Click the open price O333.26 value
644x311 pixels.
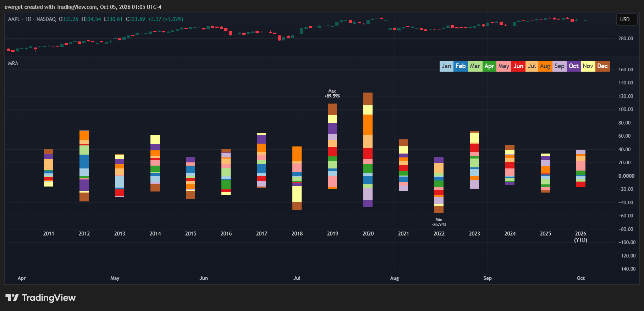68,19
